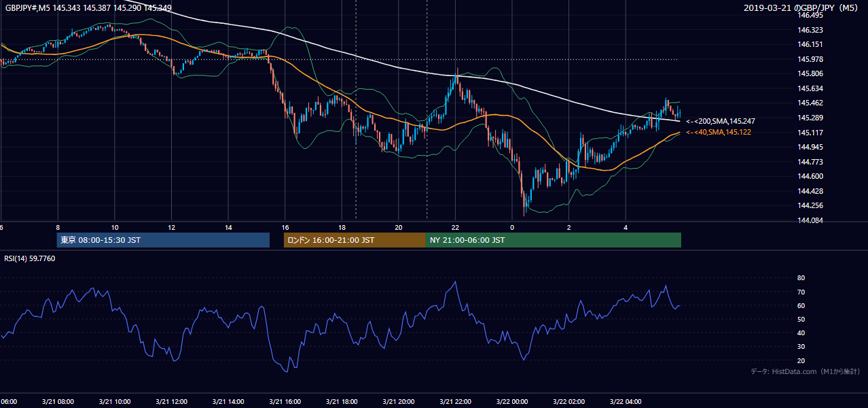The image size is (868, 408).
Task: Click hour label 16 under price chart
Action: coord(285,228)
